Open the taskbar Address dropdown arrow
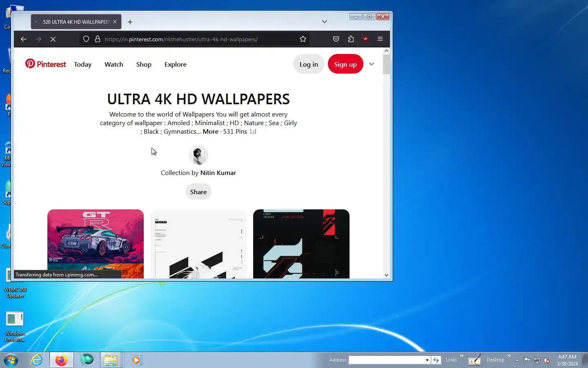 click(427, 360)
